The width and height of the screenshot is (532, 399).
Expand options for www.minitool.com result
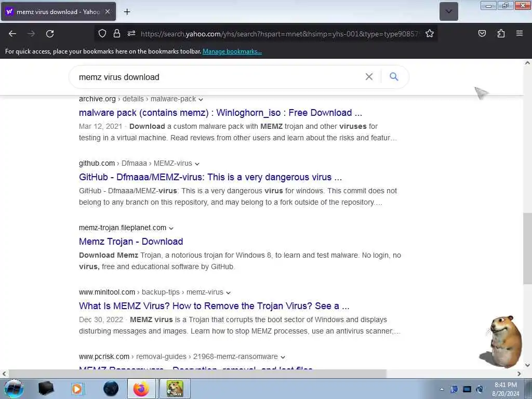(229, 293)
